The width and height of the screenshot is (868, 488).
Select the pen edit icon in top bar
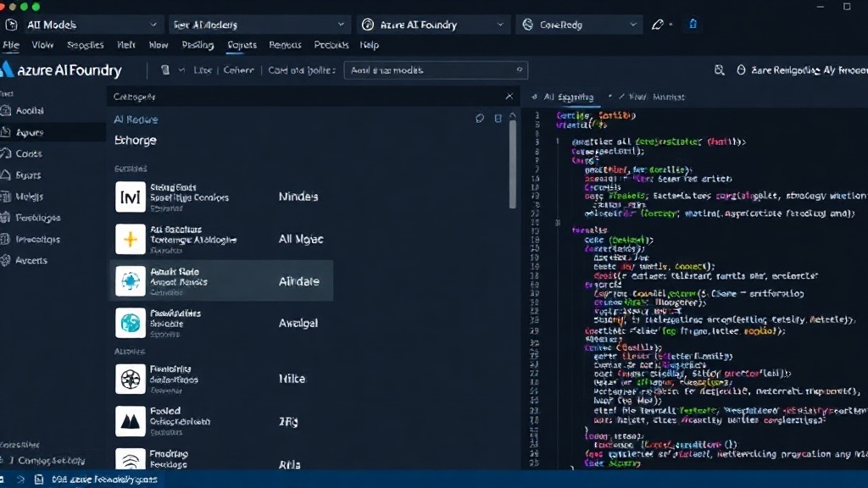[657, 25]
